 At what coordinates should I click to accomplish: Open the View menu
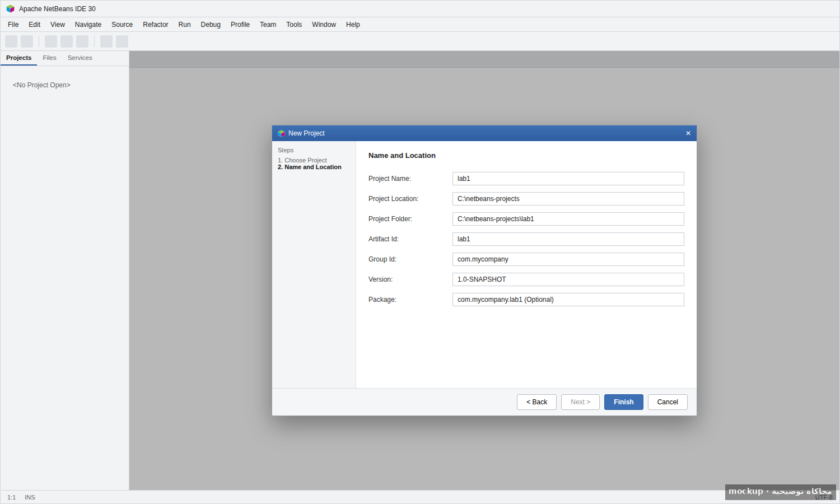tap(58, 25)
